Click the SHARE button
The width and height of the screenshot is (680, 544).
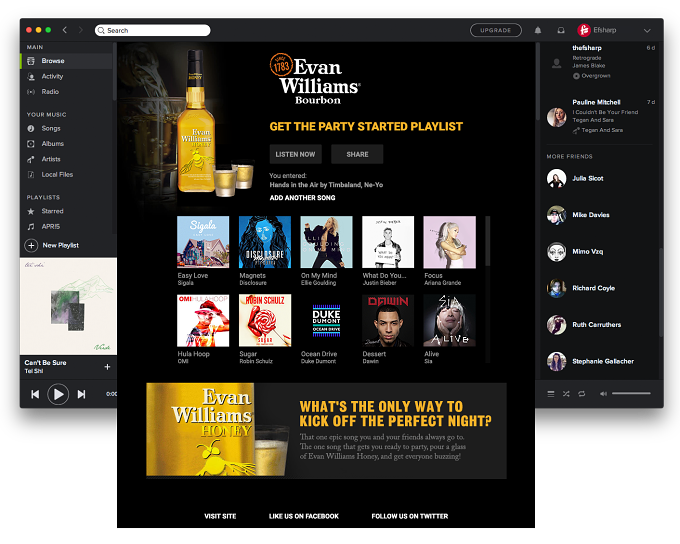coord(357,154)
